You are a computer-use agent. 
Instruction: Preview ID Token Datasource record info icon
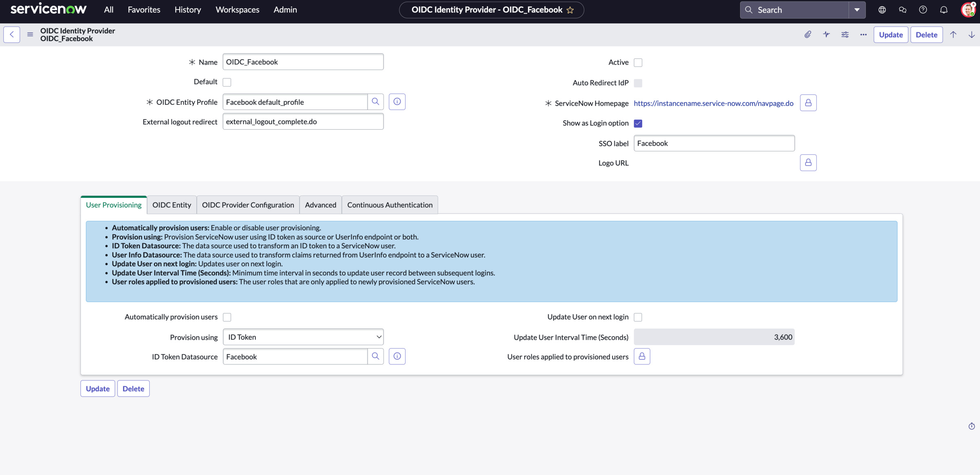[397, 356]
